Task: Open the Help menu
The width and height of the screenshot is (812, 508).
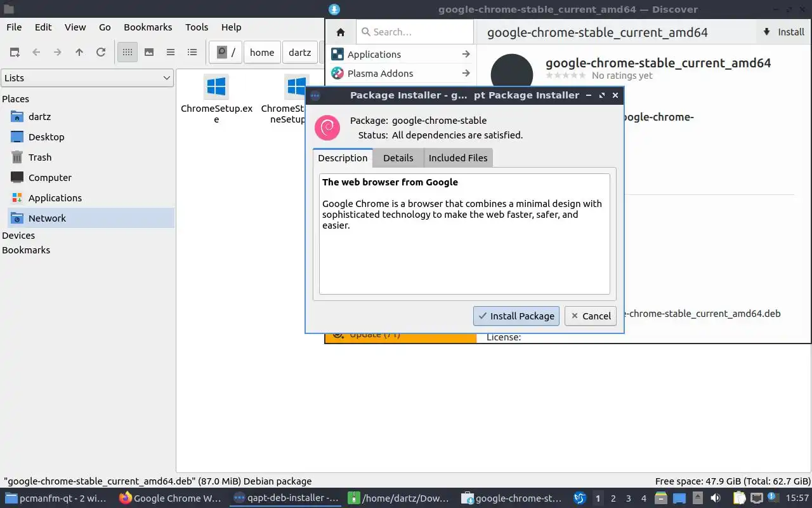Action: [231, 27]
